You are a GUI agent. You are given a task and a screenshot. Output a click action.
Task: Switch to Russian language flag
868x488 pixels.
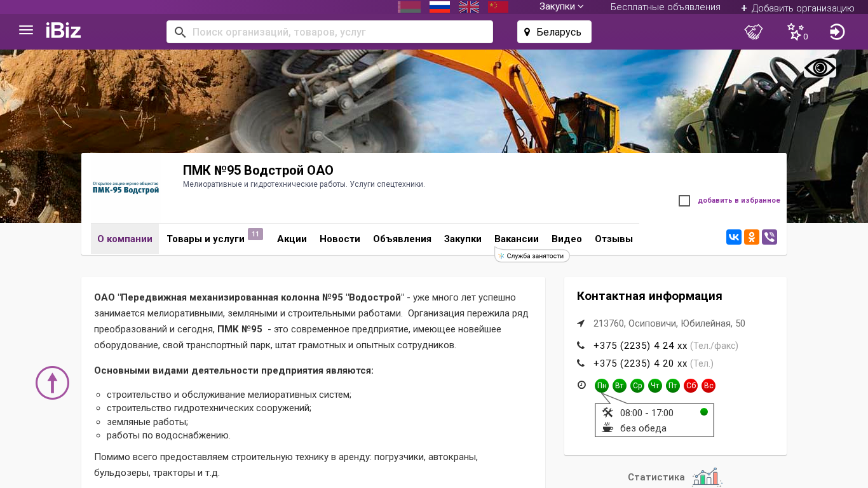click(x=440, y=7)
